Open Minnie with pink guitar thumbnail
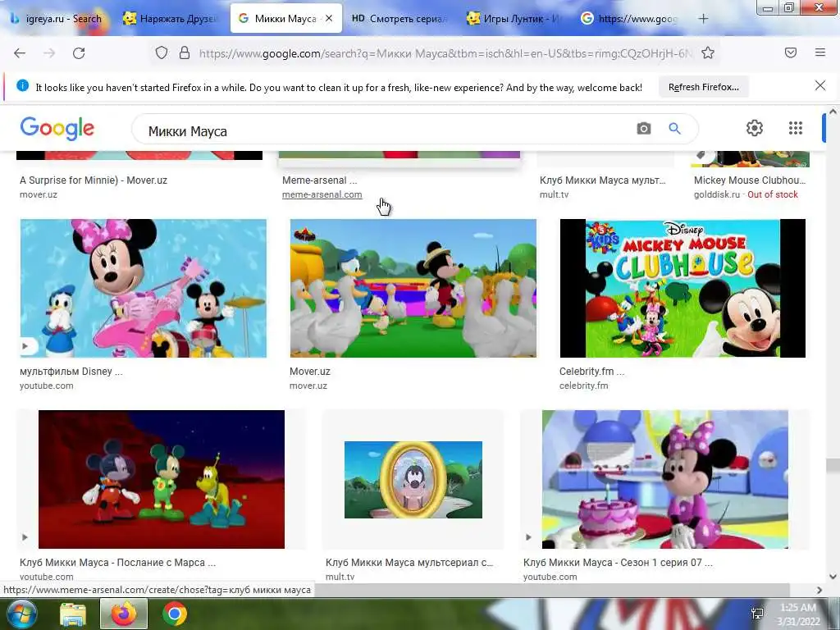 tap(143, 288)
